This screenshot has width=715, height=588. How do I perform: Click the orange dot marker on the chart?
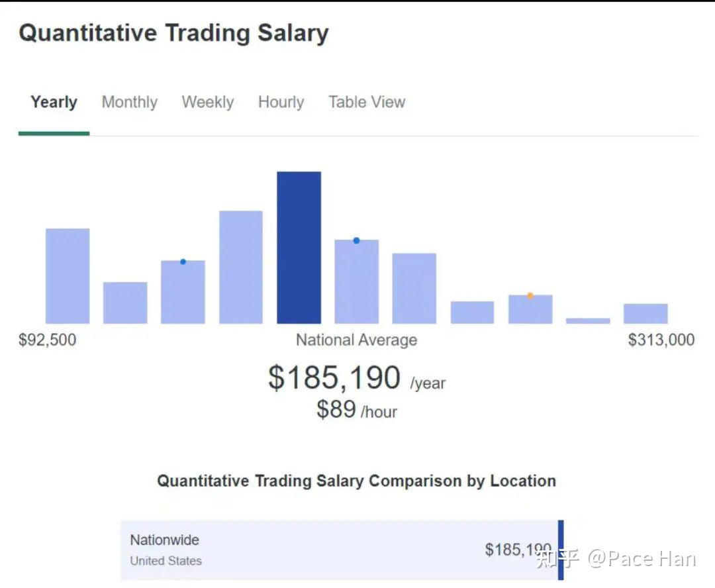(530, 295)
